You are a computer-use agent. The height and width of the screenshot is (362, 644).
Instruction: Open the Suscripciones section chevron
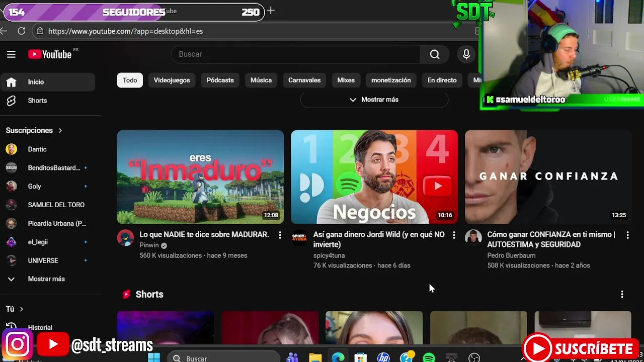coord(60,131)
